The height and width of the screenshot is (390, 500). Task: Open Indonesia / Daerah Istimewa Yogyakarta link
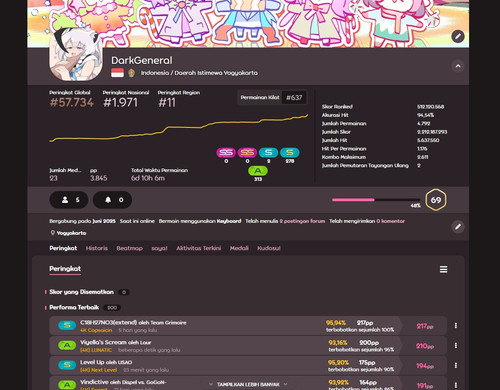[199, 73]
